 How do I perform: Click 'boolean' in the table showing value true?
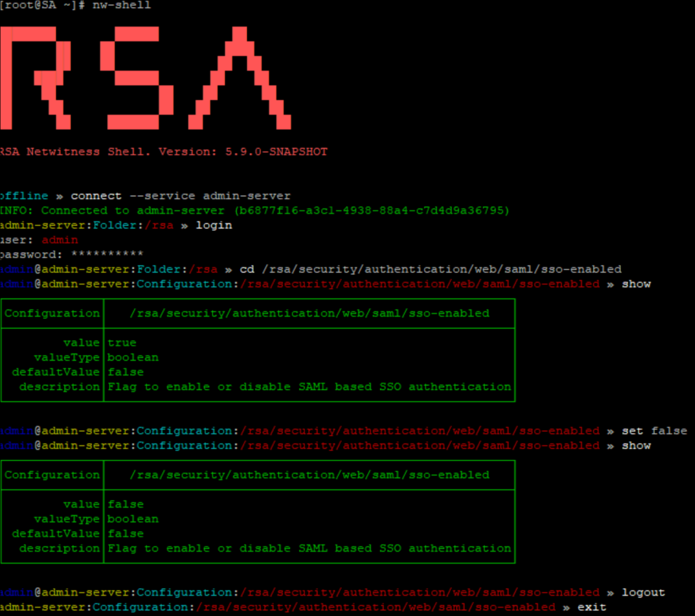tap(133, 357)
